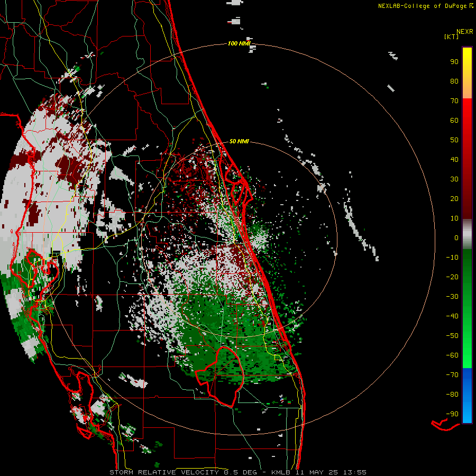Click the 50 value on the velocity scale
This screenshot has width=476, height=476.
(x=454, y=140)
